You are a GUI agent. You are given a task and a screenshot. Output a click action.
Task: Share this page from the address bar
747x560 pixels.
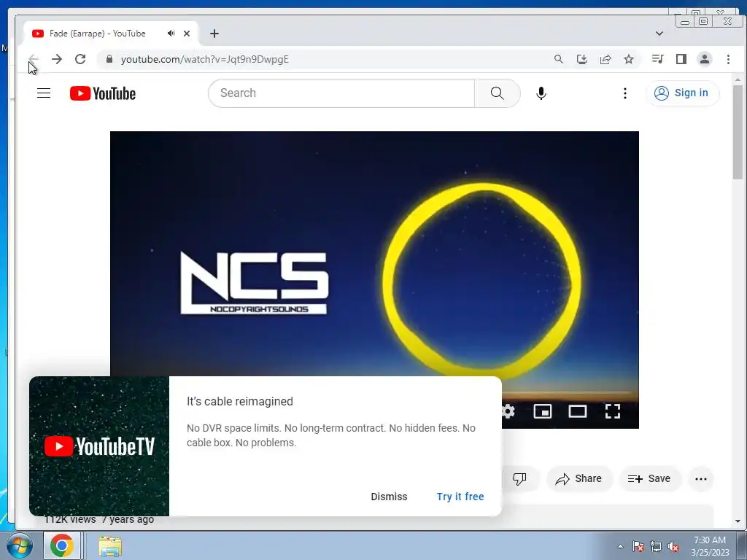pyautogui.click(x=605, y=59)
